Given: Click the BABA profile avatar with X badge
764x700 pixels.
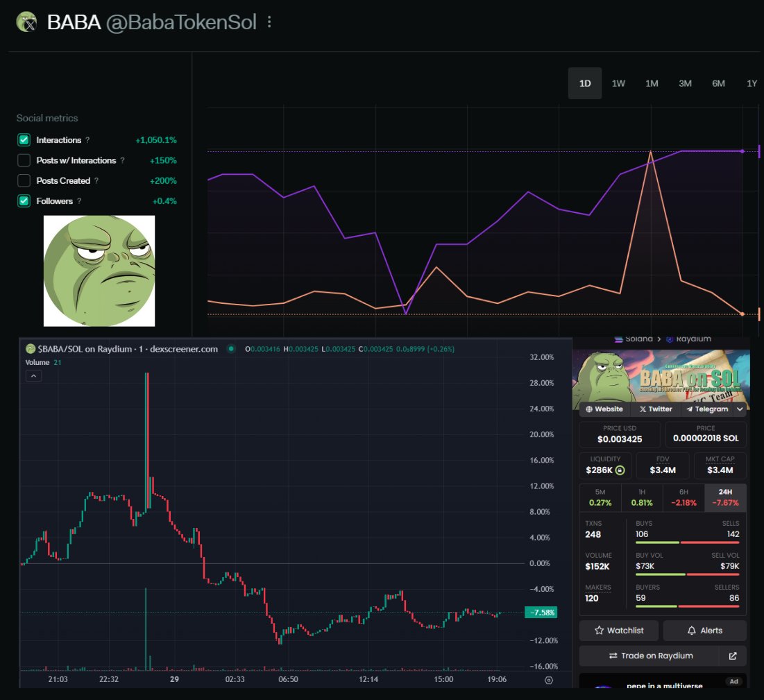Looking at the screenshot, I should click(26, 22).
